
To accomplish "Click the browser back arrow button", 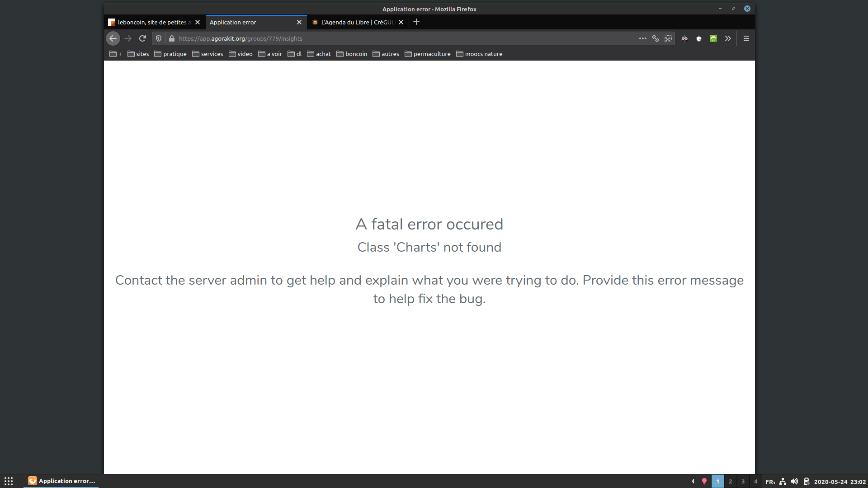I will (x=113, y=38).
